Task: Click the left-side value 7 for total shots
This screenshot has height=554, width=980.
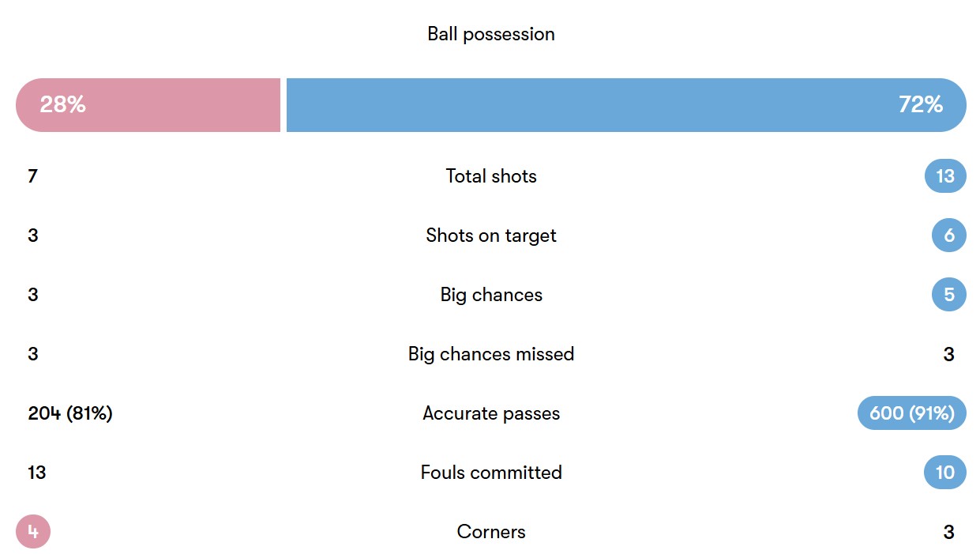Action: click(32, 176)
